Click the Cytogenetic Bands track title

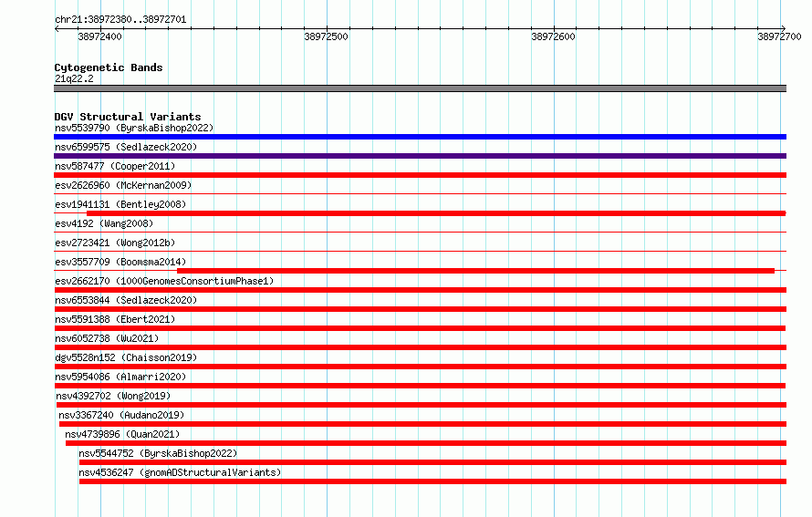[x=109, y=67]
